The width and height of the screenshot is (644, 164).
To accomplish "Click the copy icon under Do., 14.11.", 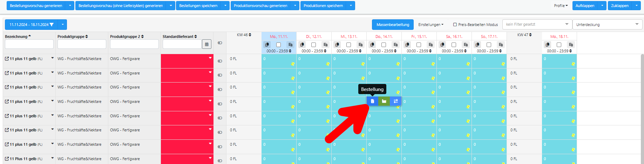I will pyautogui.click(x=372, y=45).
